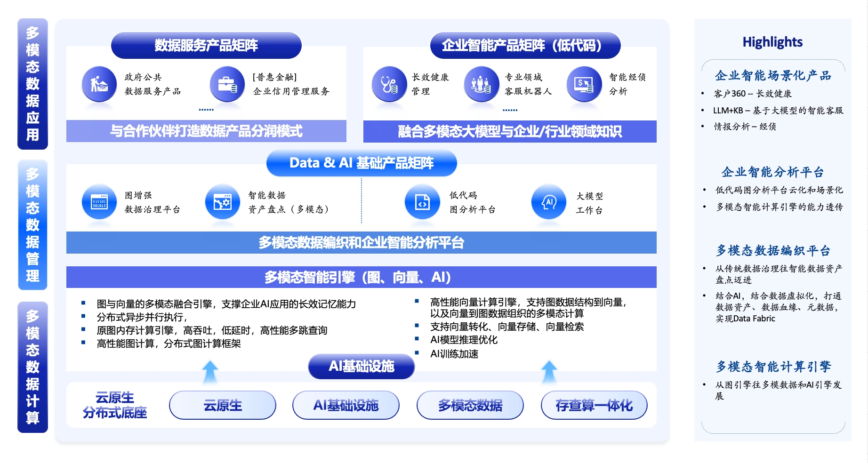Click the government public data service icon

(99, 84)
